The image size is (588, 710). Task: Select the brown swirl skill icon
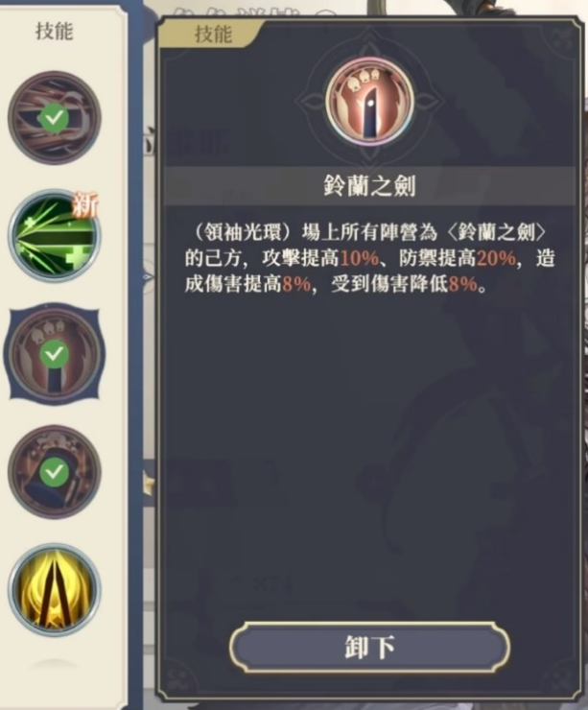click(x=55, y=118)
